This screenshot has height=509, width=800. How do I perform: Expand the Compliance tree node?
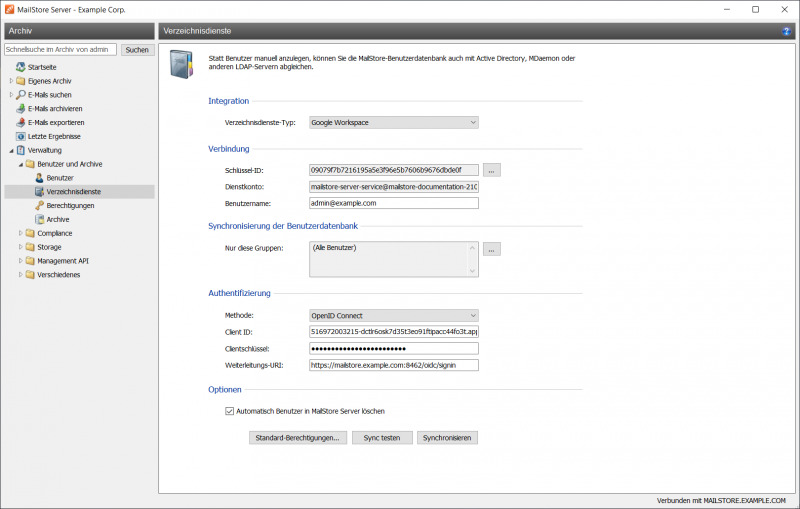[x=20, y=233]
